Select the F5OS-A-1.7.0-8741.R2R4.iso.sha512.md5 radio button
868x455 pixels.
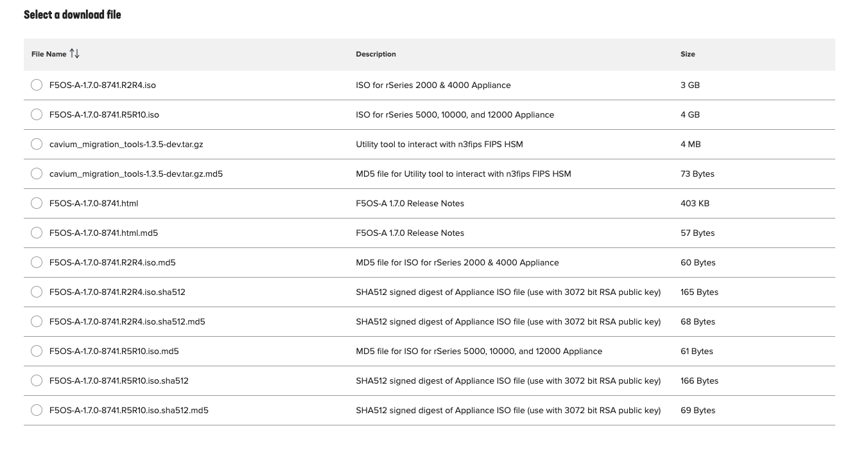(x=37, y=321)
